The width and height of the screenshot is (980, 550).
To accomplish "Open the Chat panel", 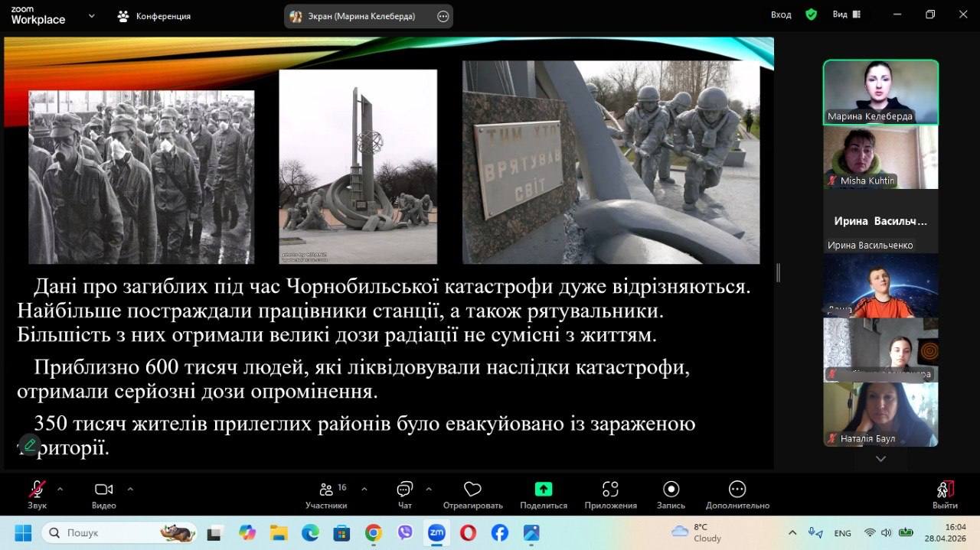I will click(x=405, y=490).
